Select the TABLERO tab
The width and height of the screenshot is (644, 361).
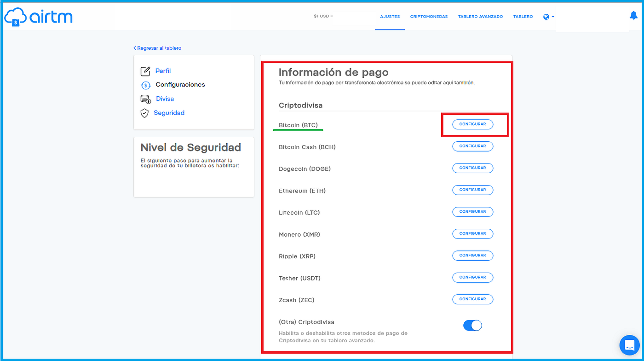[523, 16]
